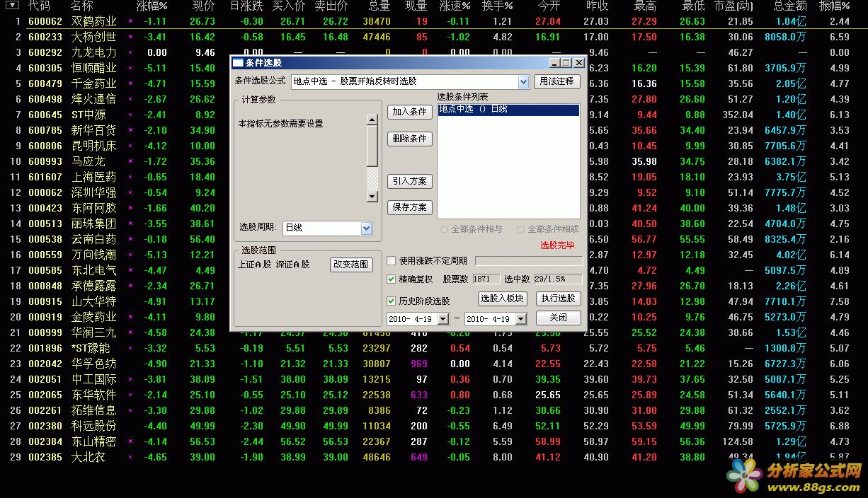Screen dimensions: 868x498
Task: Save the scheme with 保存方案
Action: tap(409, 207)
